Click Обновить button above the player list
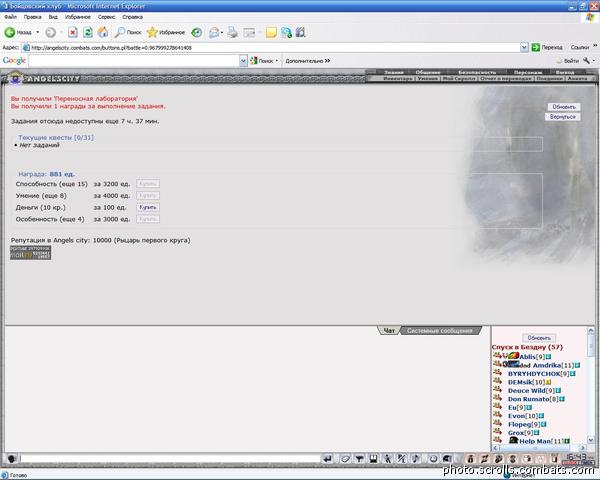Viewport: 600px width, 480px height. coord(539,338)
